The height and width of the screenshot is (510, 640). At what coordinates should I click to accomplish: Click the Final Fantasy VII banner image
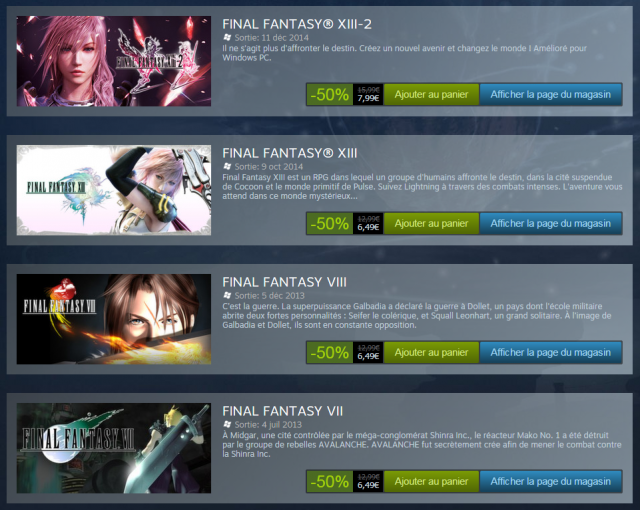[114, 448]
